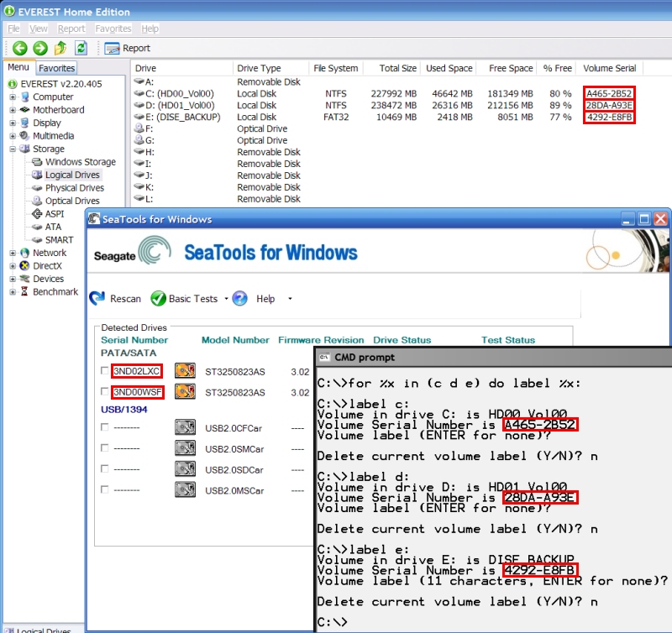
Task: Click the hard disk icon for 3ND02LXC
Action: [185, 370]
